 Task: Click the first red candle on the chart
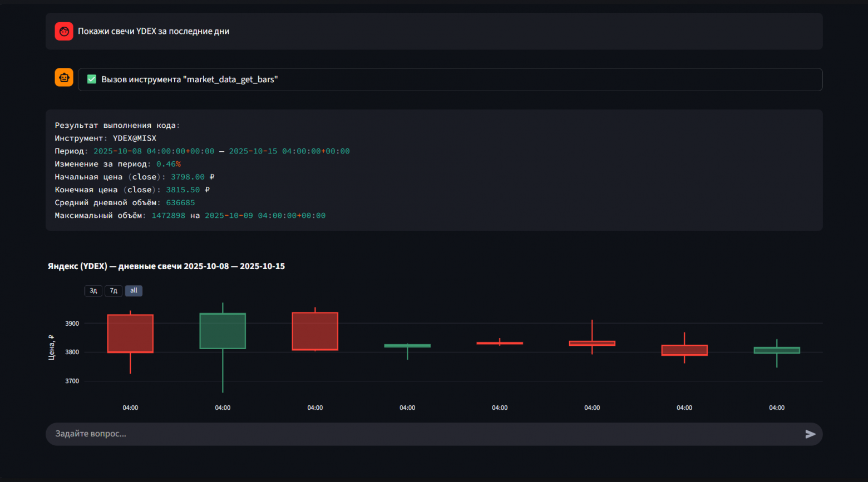coord(130,334)
